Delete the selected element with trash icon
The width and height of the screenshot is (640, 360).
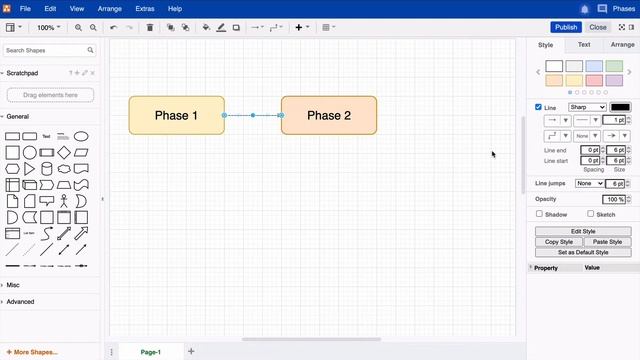[150, 27]
